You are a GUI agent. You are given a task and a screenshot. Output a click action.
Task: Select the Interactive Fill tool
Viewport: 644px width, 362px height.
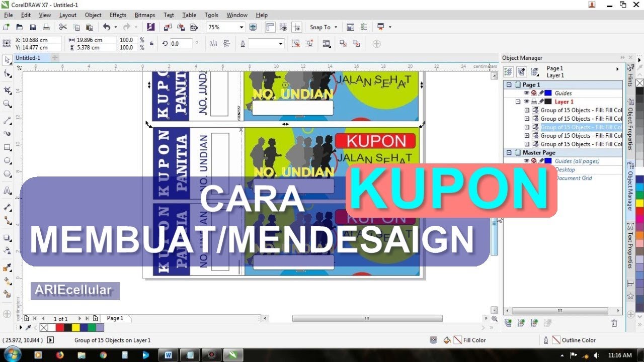tap(8, 281)
